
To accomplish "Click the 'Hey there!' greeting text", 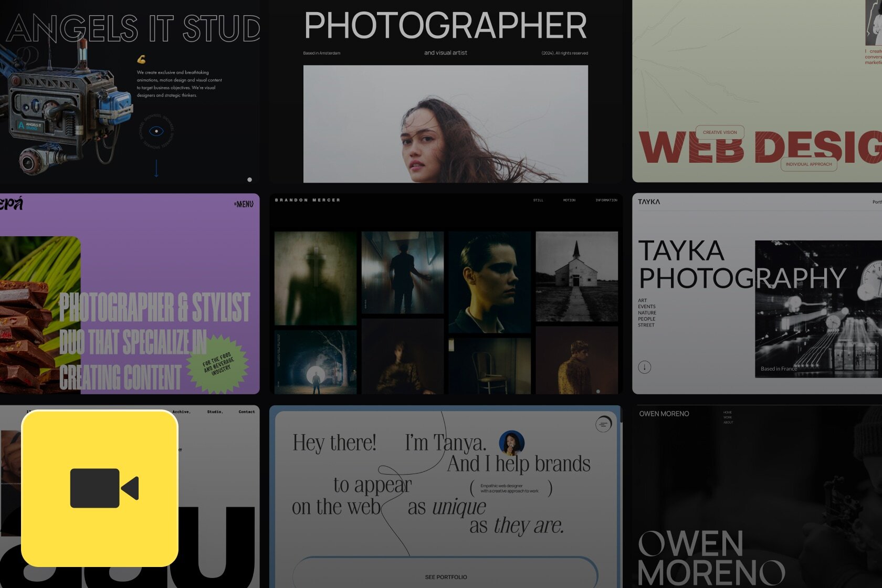I will (x=334, y=443).
